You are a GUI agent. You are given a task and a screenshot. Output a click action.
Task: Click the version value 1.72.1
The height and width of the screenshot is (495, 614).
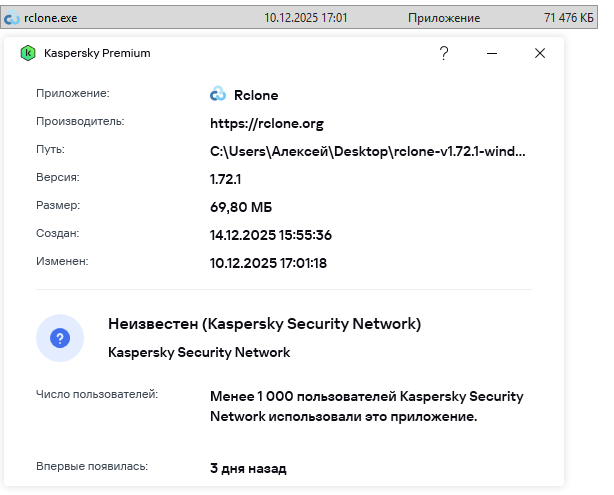[x=226, y=179]
